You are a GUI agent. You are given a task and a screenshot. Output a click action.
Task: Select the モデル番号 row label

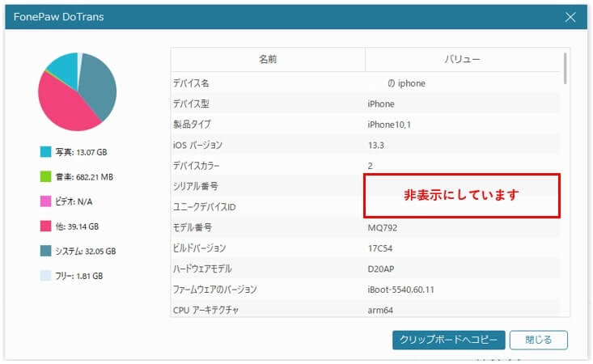193,227
